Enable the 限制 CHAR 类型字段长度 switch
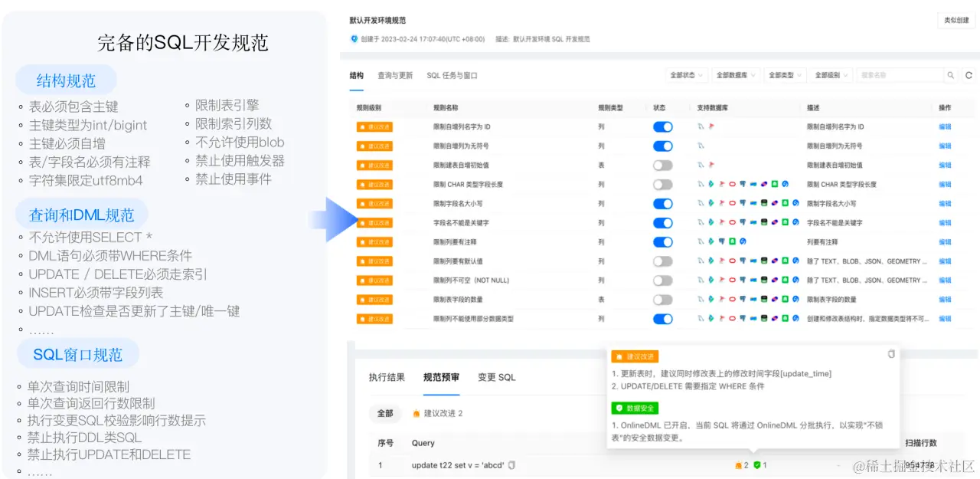Screen dimensions: 980x479 (663, 184)
